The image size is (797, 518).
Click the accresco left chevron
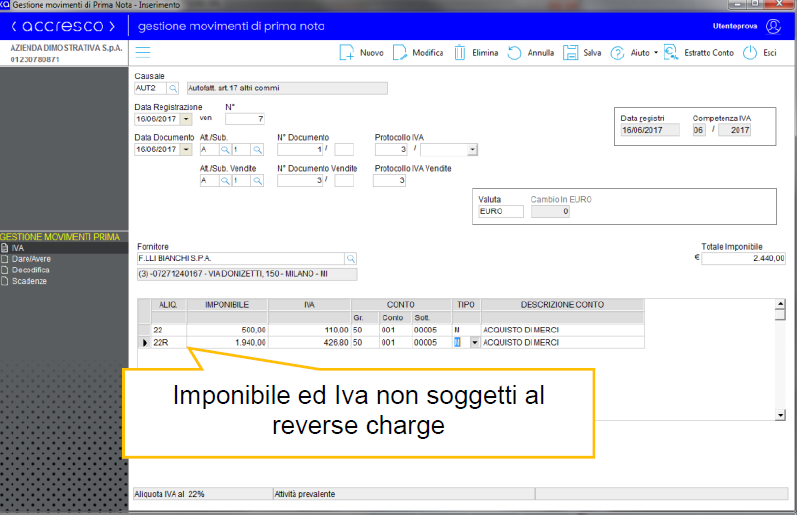(14, 26)
